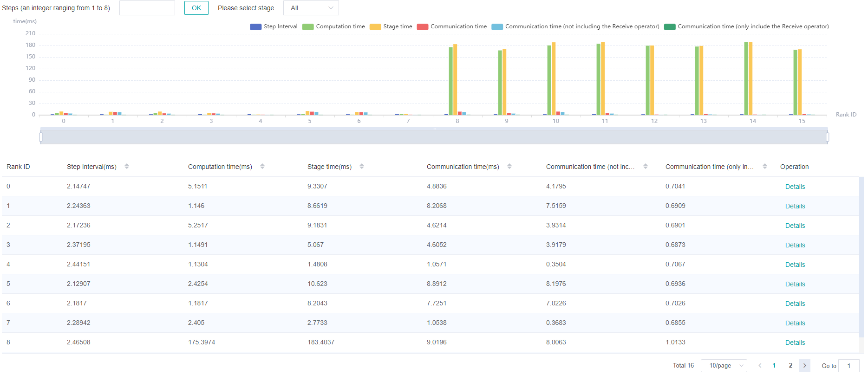This screenshot has height=375, width=868.
Task: Select page 1 in pagination
Action: click(774, 366)
